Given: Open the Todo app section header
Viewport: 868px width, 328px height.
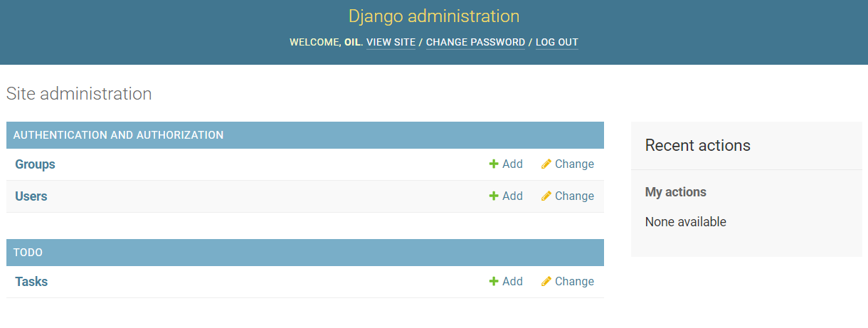Looking at the screenshot, I should (x=28, y=253).
